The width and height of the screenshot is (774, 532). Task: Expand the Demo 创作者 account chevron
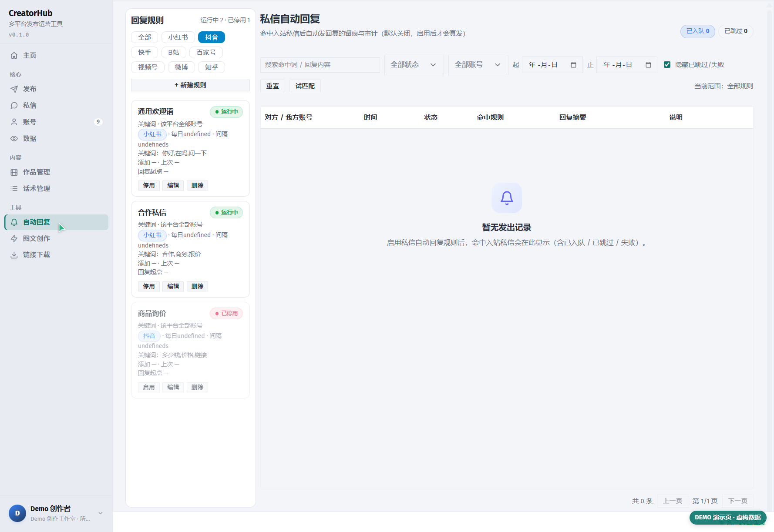click(101, 513)
